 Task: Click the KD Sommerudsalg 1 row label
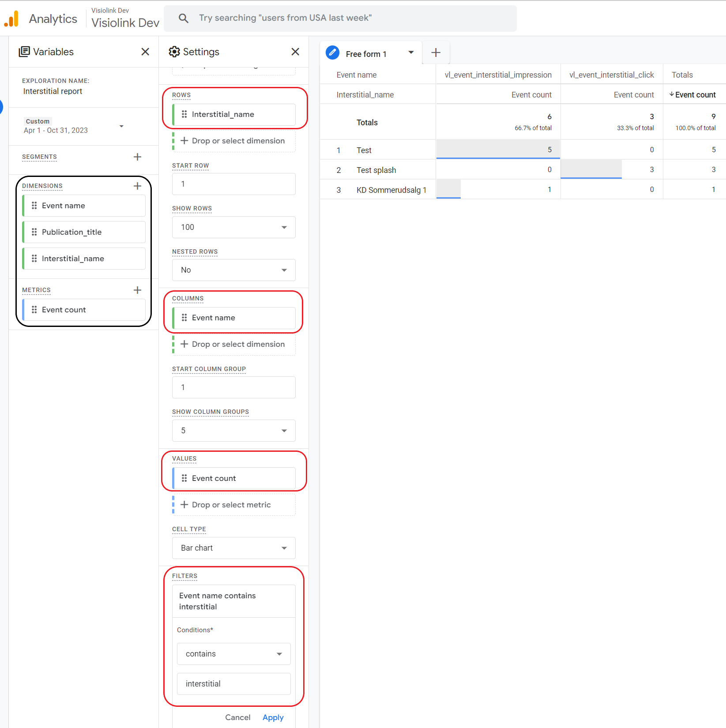tap(391, 190)
